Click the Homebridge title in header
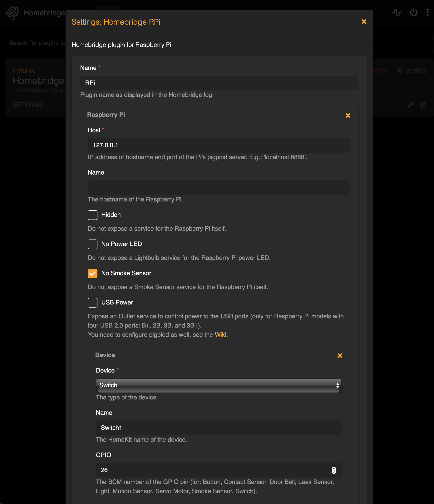The image size is (434, 504). (x=44, y=13)
